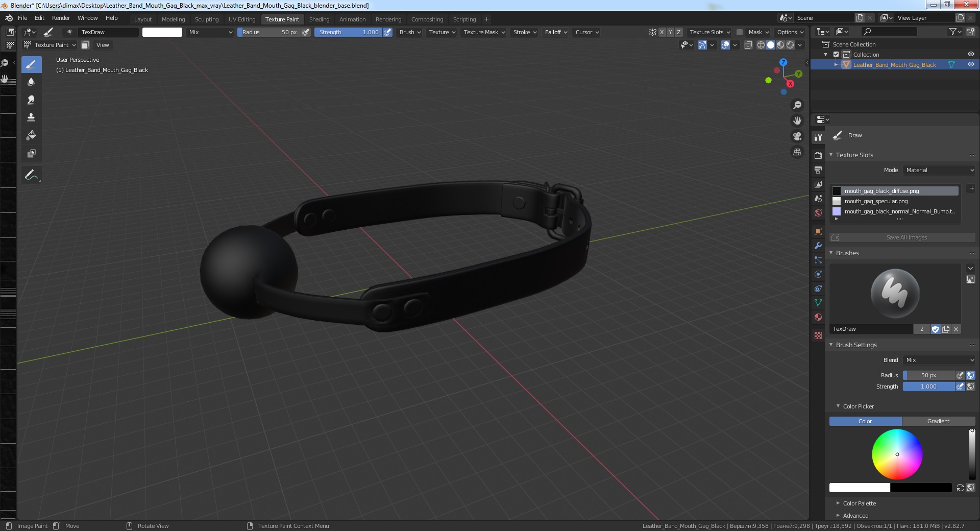
Task: Switch to rendered viewport shading
Action: tap(790, 45)
